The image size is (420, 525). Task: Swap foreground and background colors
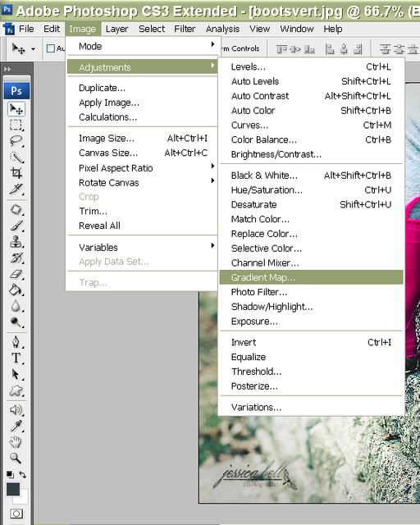pyautogui.click(x=23, y=474)
